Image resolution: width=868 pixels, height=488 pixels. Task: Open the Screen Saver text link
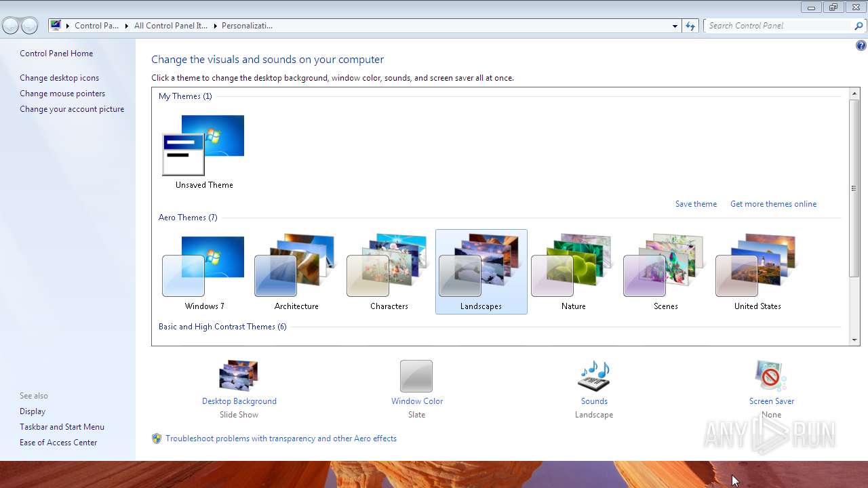coord(772,401)
